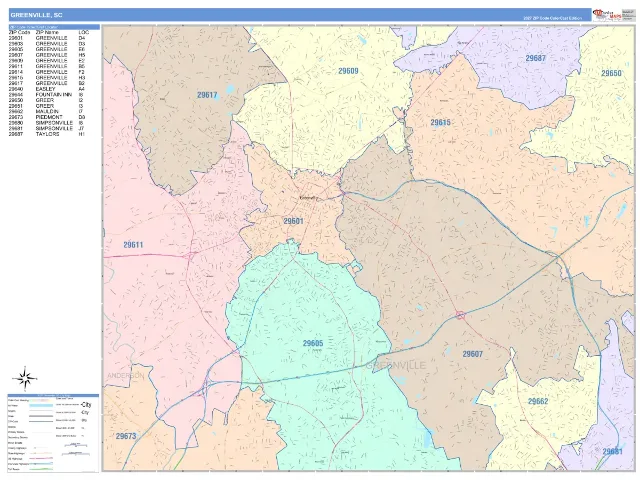Click the legend box blue header bar
Image resolution: width=640 pixels, height=480 pixels.
point(53,396)
